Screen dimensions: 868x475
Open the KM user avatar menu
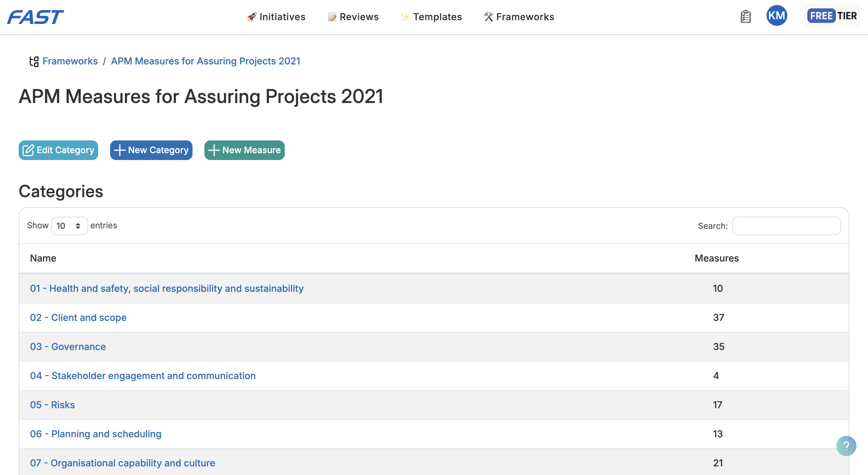tap(776, 16)
